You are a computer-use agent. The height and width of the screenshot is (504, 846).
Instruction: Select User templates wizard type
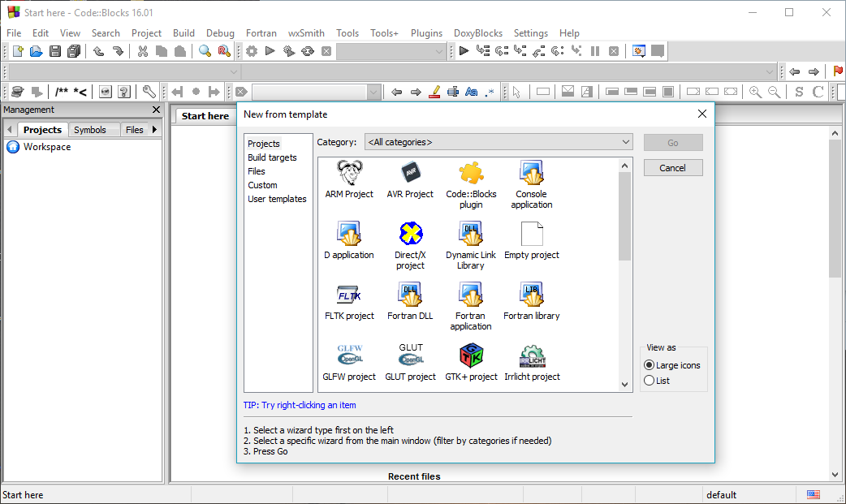click(x=277, y=199)
